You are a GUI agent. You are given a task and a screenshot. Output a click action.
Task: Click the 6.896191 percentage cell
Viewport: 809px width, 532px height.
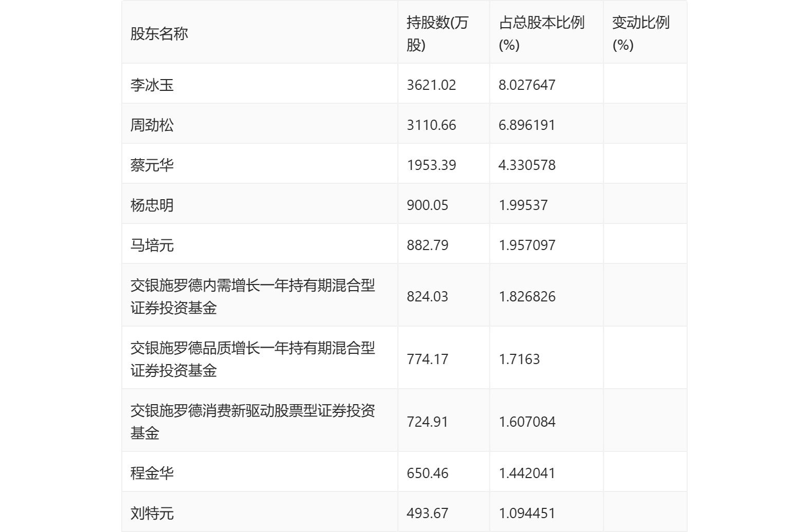(527, 125)
